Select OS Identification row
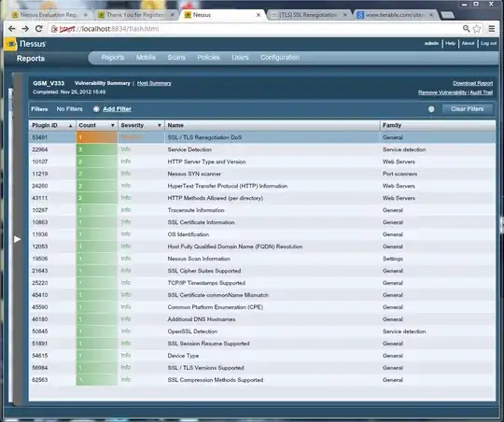The image size is (504, 422). pyautogui.click(x=262, y=234)
